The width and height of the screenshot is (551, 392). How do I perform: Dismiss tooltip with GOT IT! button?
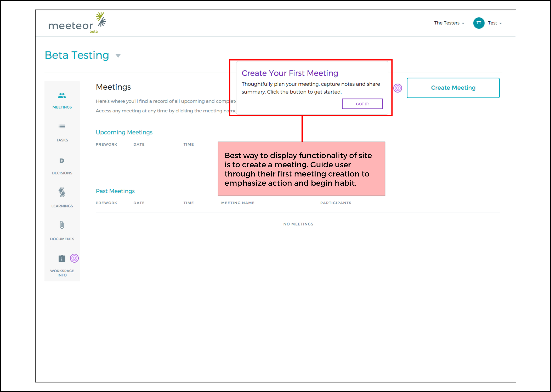tap(362, 104)
